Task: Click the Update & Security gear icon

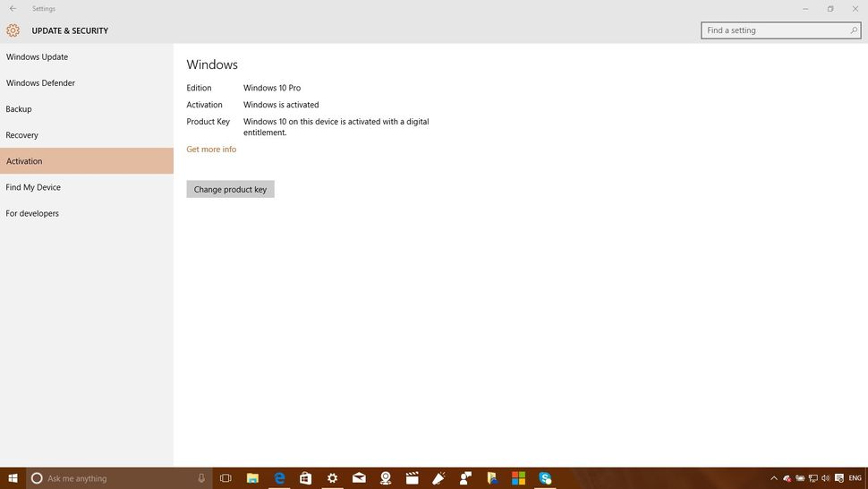Action: coord(13,30)
